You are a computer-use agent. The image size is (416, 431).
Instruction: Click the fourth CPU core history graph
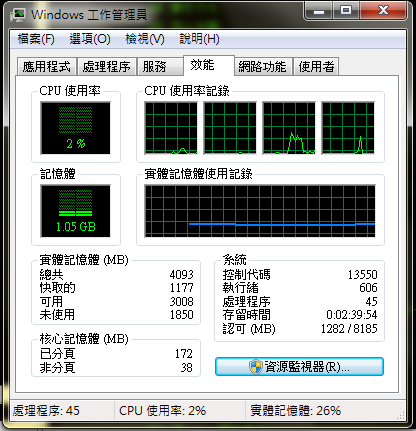[348, 128]
